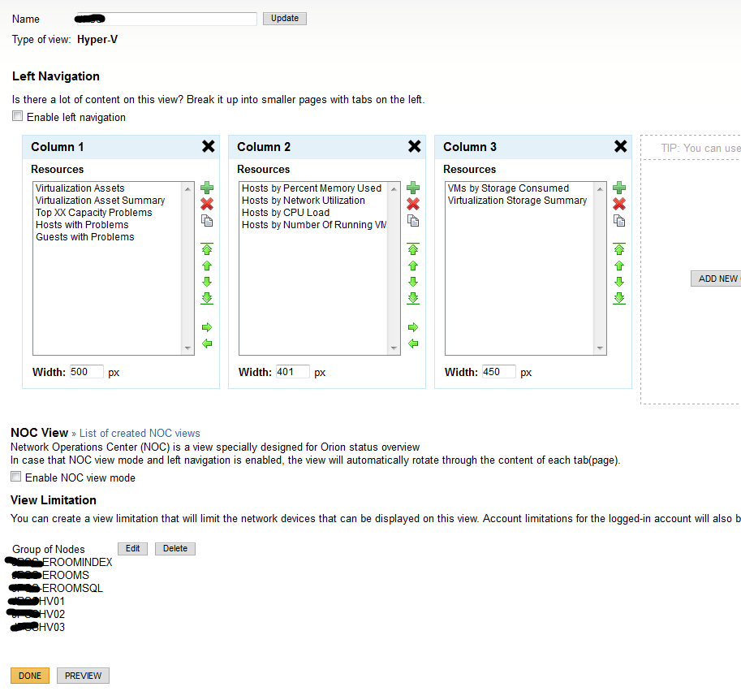Image resolution: width=741 pixels, height=700 pixels.
Task: Remove Column 3 with its X
Action: click(621, 147)
